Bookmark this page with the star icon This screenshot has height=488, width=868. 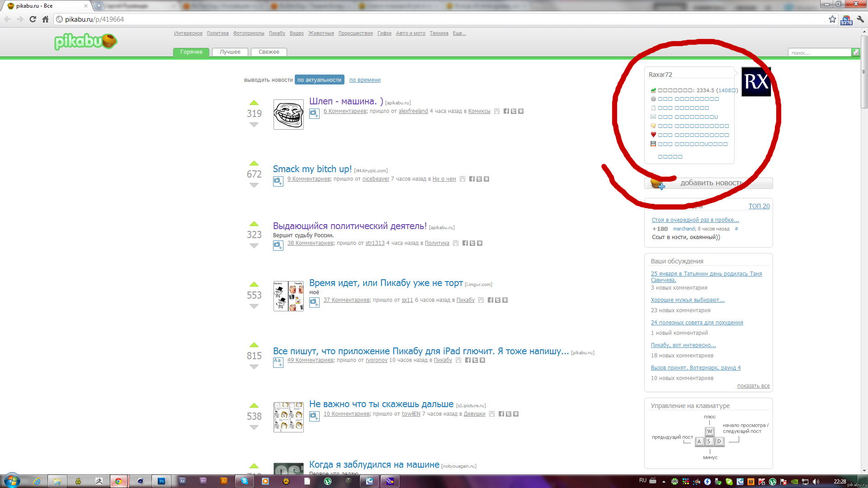tap(832, 19)
